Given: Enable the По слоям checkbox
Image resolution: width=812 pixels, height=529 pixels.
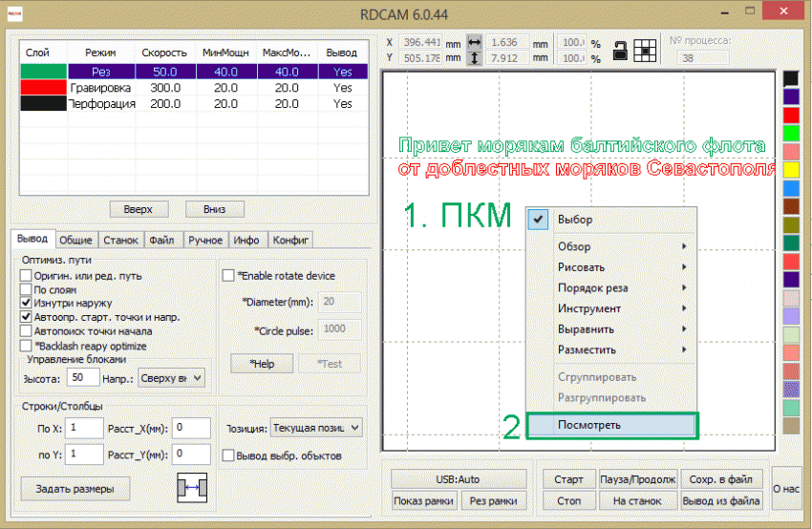Looking at the screenshot, I should [26, 289].
